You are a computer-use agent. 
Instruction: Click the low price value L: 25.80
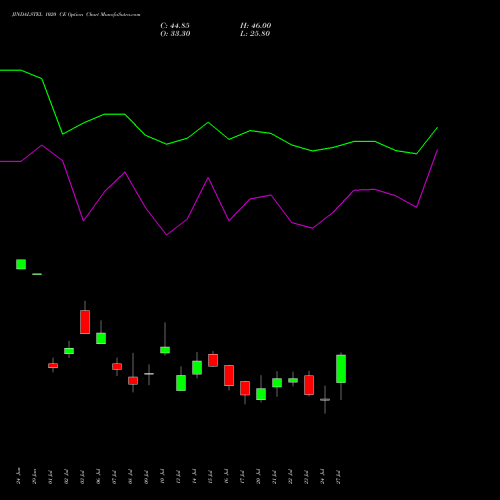255,34
